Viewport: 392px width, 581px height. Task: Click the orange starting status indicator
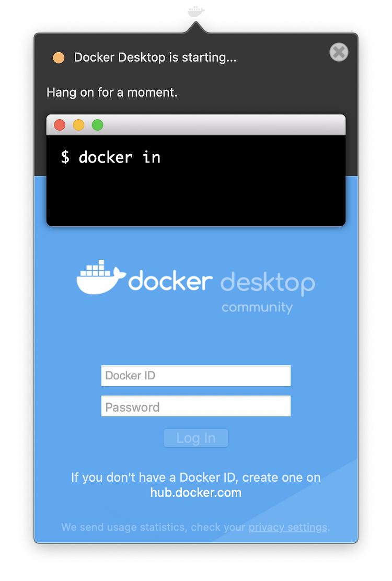tap(59, 58)
